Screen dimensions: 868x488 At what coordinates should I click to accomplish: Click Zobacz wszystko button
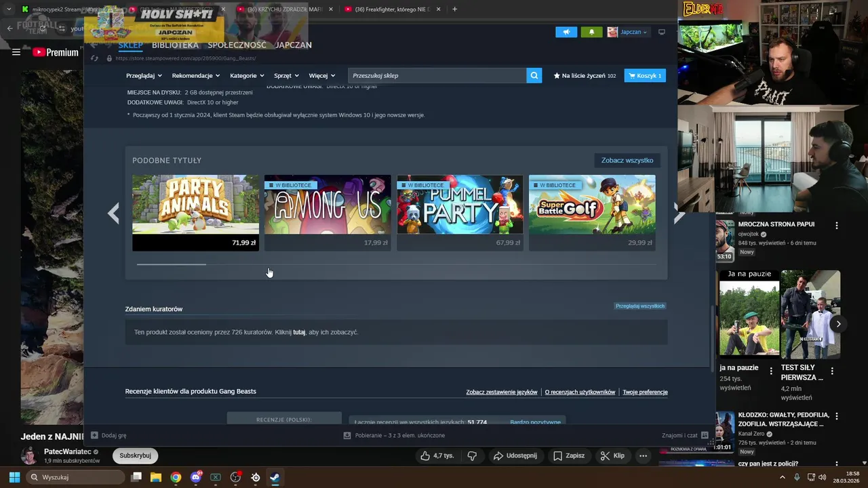[x=627, y=161]
